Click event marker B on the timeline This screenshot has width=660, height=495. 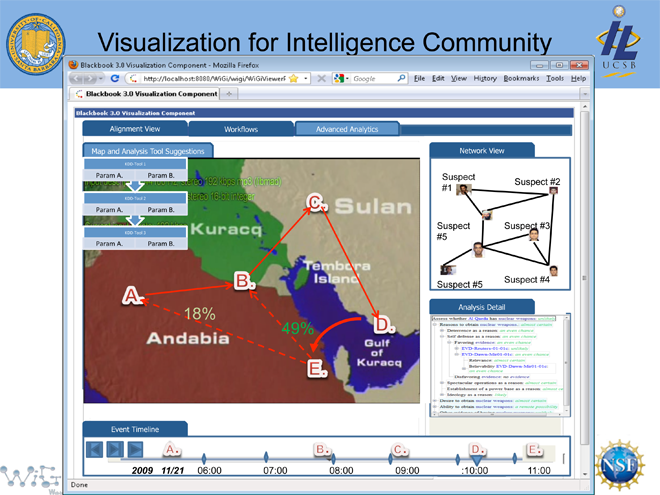pyautogui.click(x=322, y=450)
